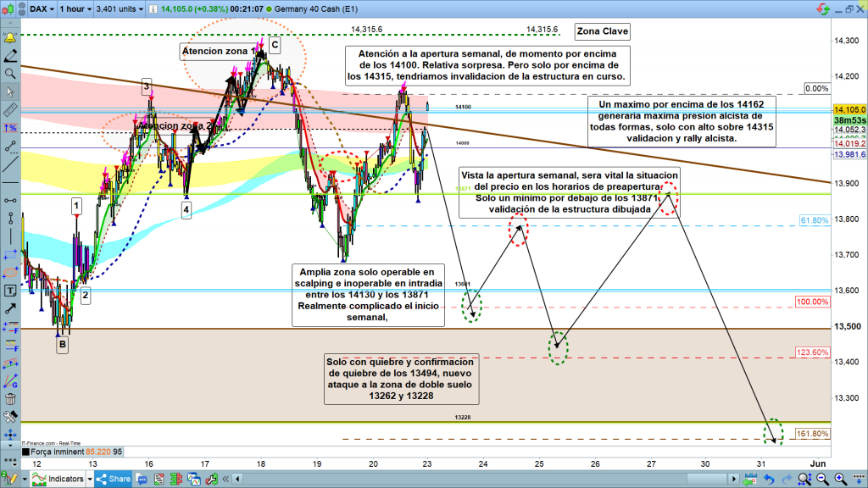Click the alert bell icon
The image size is (868, 488).
pos(10,39)
